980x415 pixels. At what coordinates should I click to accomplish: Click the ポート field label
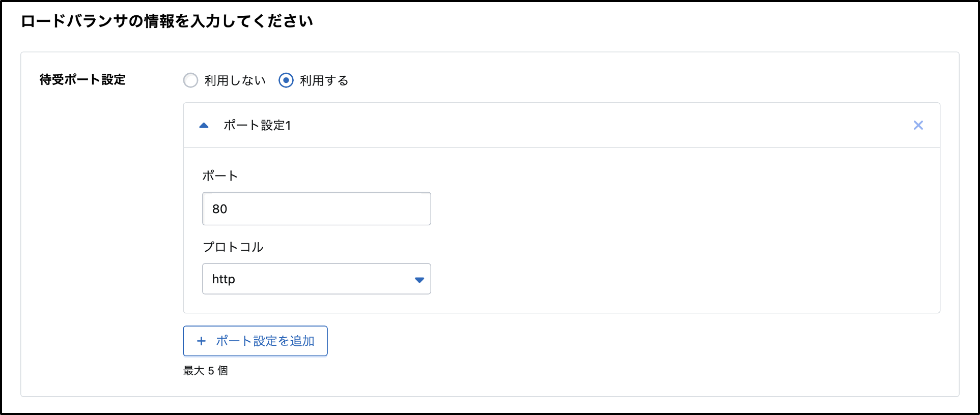point(220,176)
